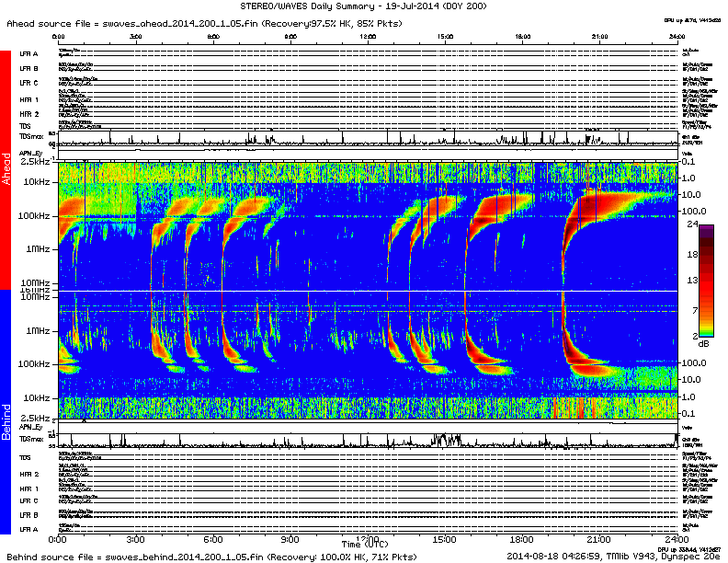Click the 6:00 tick on the bottom time axis
This screenshot has width=728, height=563.
click(x=213, y=540)
